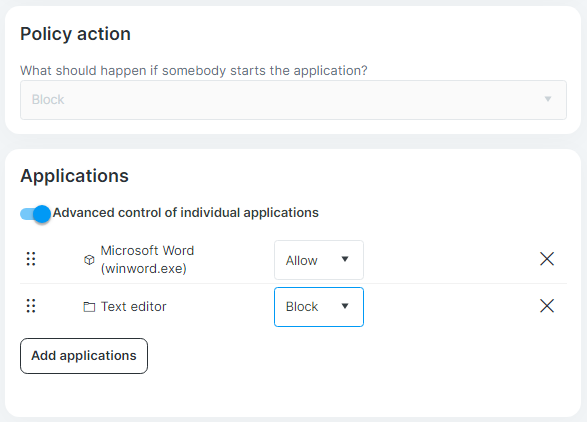Click the "What should happen" question text
The width and height of the screenshot is (587, 422).
tap(194, 71)
